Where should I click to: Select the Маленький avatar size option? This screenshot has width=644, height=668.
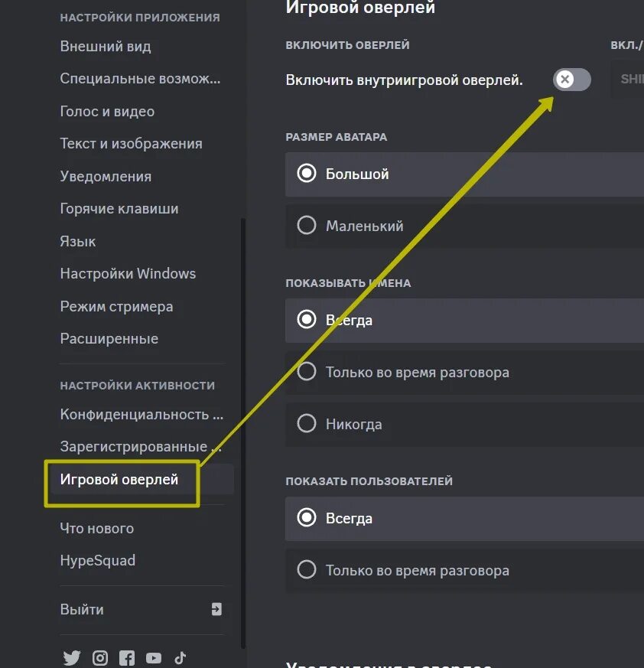click(x=307, y=226)
